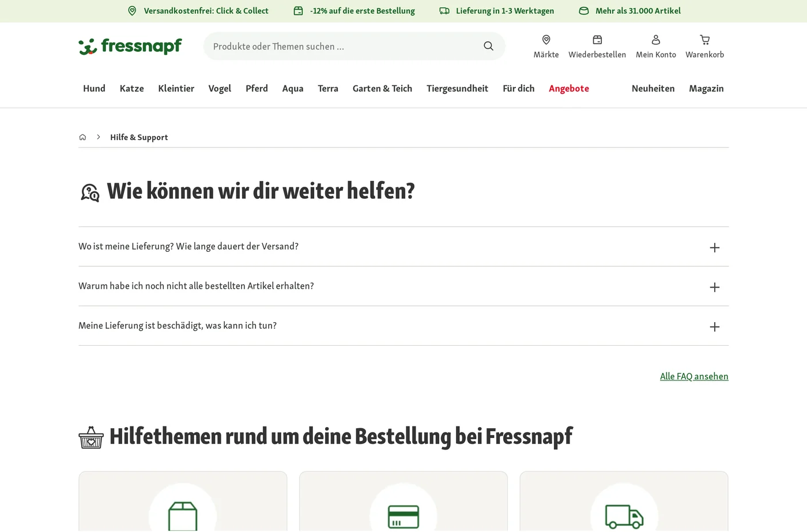Expand 'Meine Lieferung ist beschädigt' plus
807x532 pixels.
pyautogui.click(x=715, y=327)
